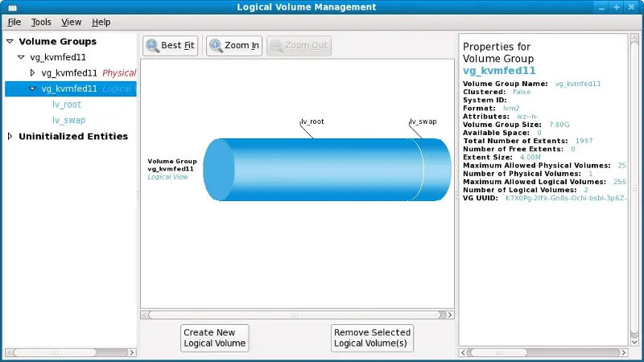The image size is (644, 362).
Task: Select lv_swap in the volume tree
Action: [x=68, y=121]
